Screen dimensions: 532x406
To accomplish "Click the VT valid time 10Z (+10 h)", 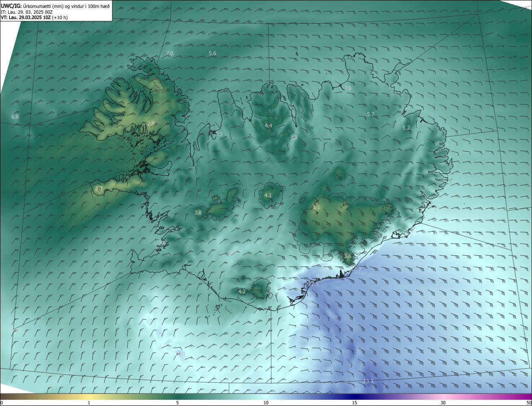I will click(x=34, y=17).
